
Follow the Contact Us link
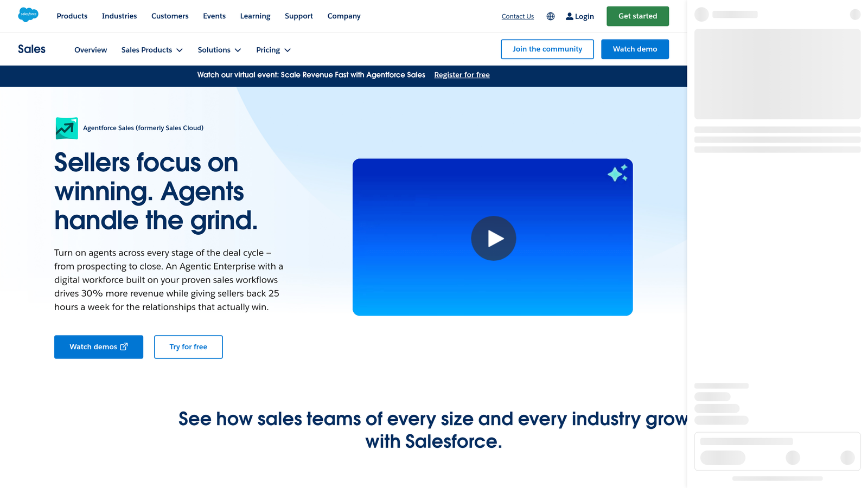point(518,16)
